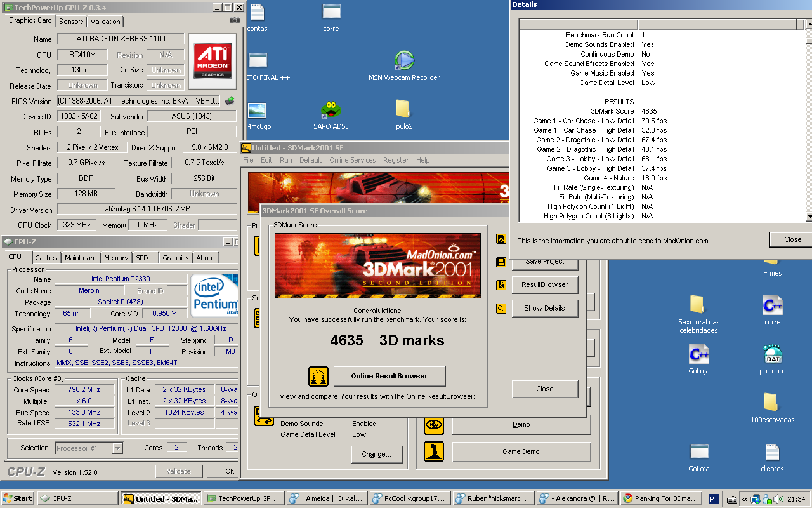812x508 pixels.
Task: Open the contas desktop file
Action: [x=257, y=18]
